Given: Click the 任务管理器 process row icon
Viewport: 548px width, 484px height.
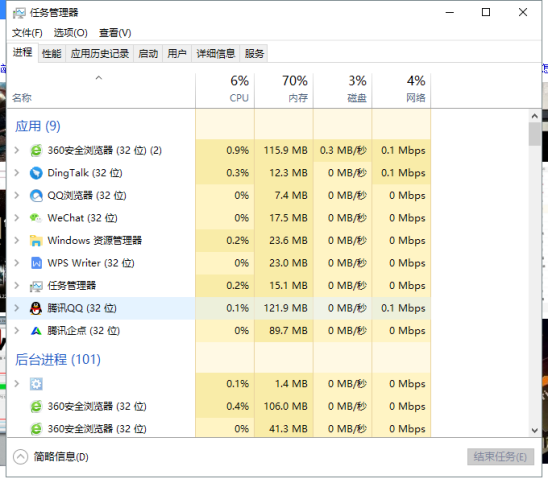Looking at the screenshot, I should point(36,286).
